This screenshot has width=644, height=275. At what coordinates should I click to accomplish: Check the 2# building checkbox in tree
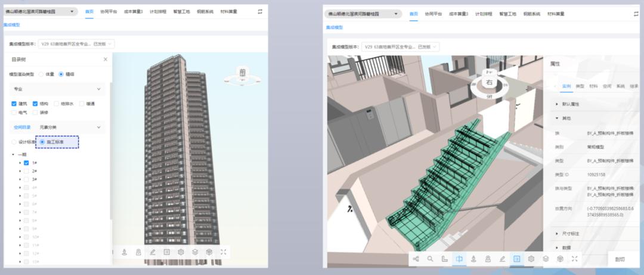[26, 171]
